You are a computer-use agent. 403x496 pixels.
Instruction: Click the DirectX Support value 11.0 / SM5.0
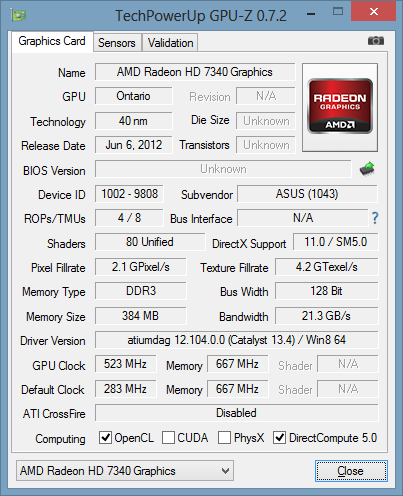(x=336, y=242)
